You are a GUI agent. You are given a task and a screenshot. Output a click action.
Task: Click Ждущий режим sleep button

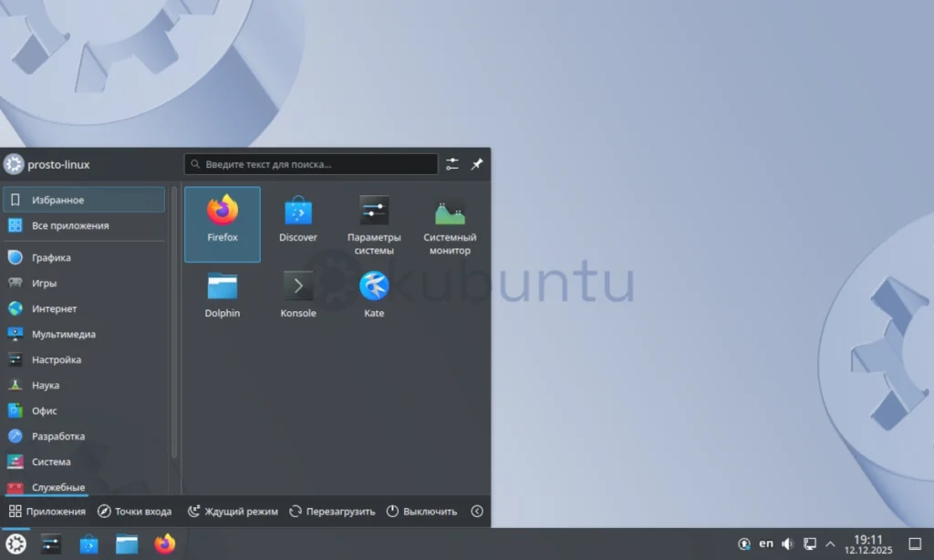pyautogui.click(x=233, y=511)
